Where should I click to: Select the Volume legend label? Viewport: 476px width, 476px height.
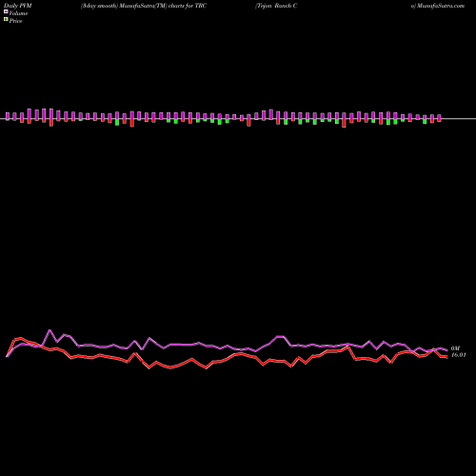[x=18, y=13]
